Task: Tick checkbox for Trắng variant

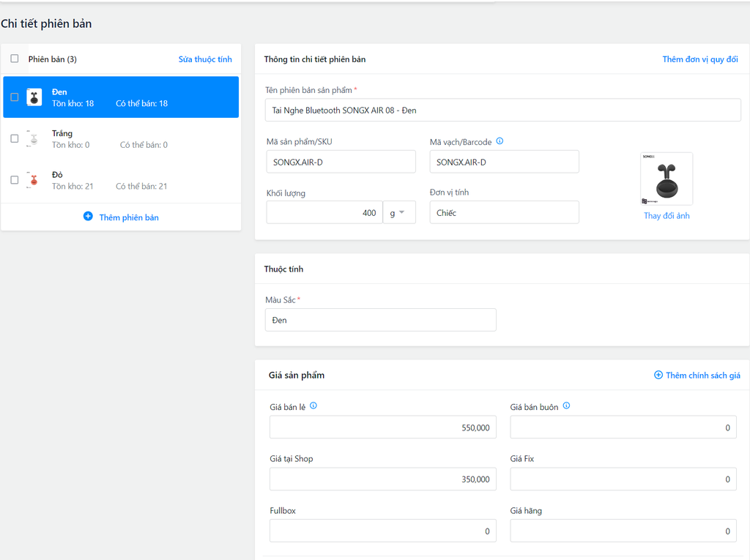Action: point(15,138)
